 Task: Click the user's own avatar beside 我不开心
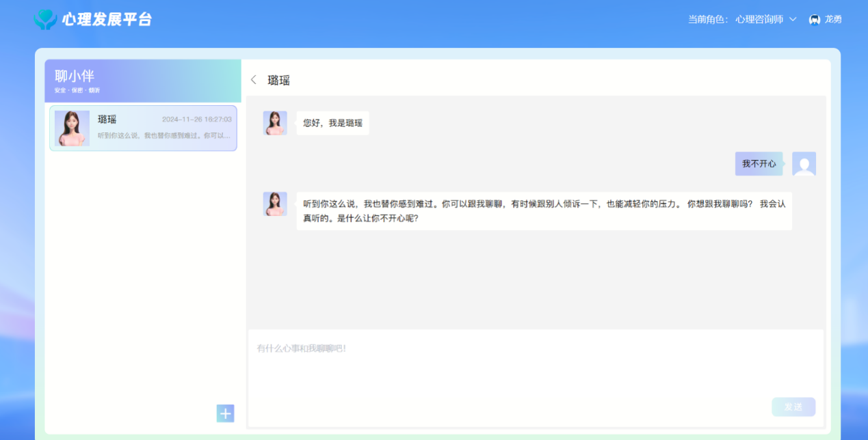(804, 164)
